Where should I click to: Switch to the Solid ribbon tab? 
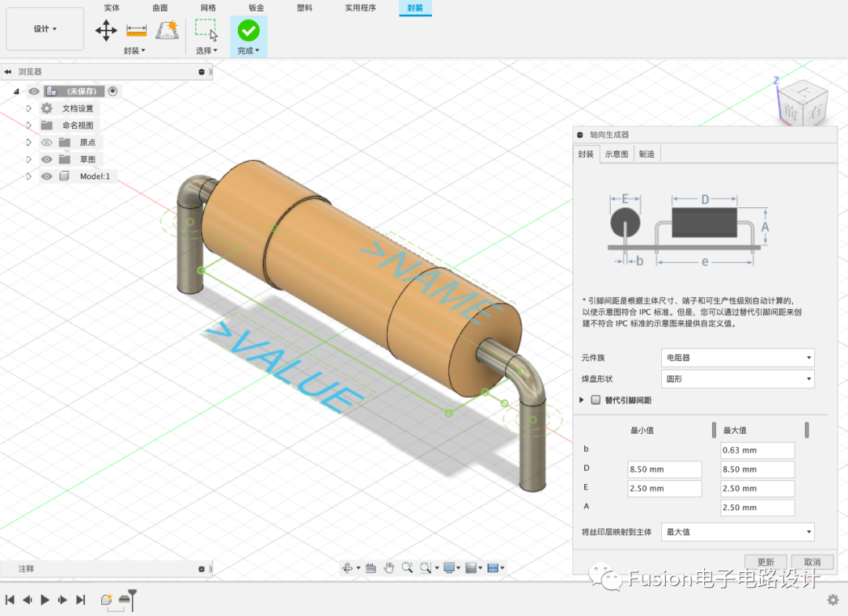tap(112, 8)
